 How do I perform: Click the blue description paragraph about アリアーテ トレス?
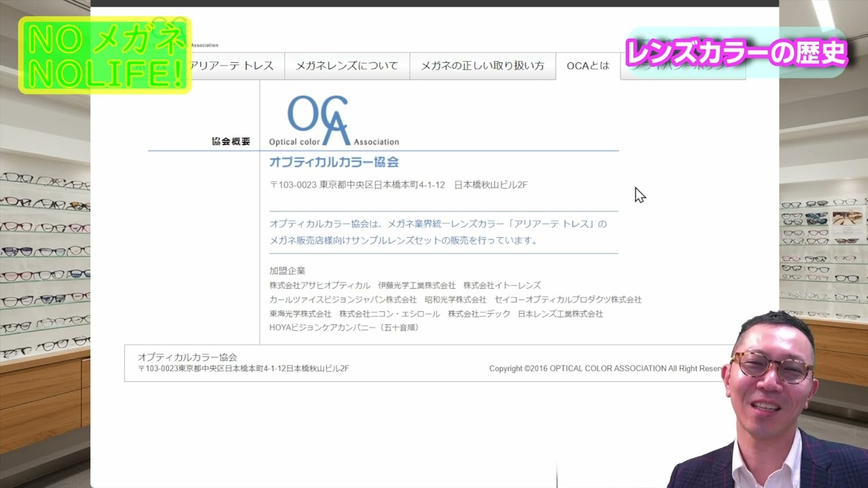pos(438,232)
